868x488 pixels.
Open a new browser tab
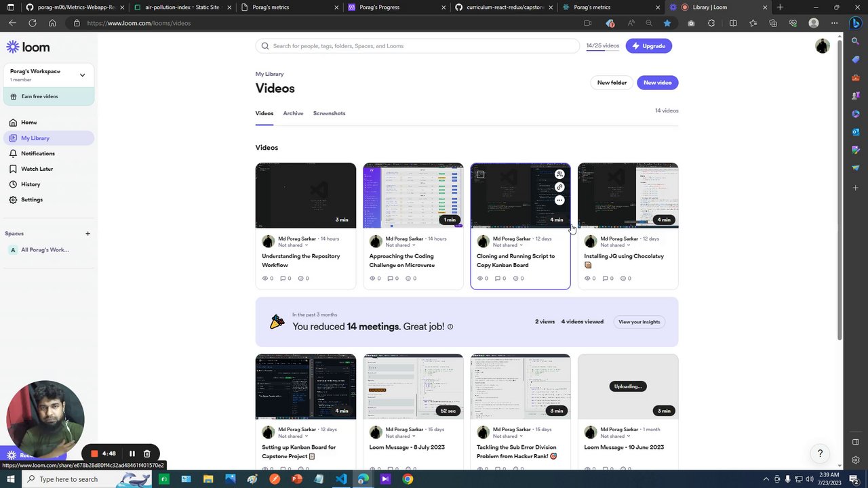click(780, 7)
